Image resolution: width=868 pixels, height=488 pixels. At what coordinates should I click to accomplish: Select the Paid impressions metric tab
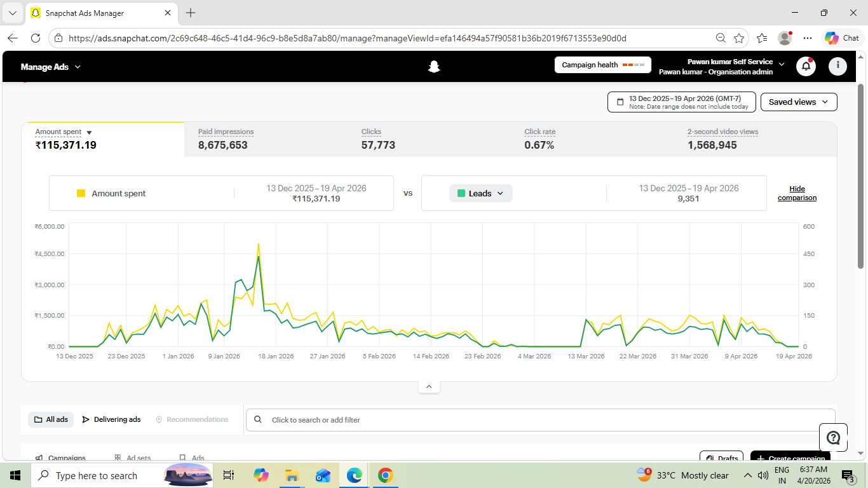[266, 139]
